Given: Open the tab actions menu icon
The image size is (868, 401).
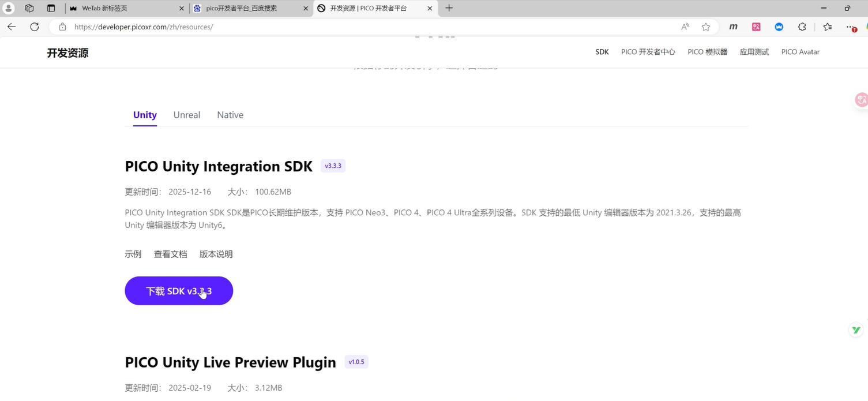Looking at the screenshot, I should coord(51,8).
